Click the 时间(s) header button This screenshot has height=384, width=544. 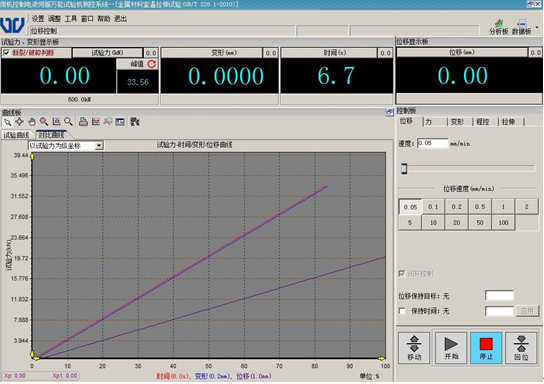[329, 53]
